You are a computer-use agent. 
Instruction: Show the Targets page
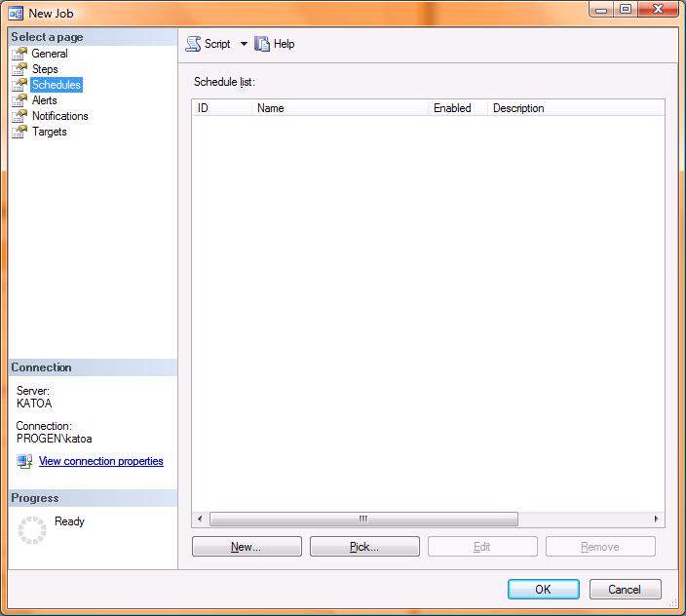[x=50, y=132]
